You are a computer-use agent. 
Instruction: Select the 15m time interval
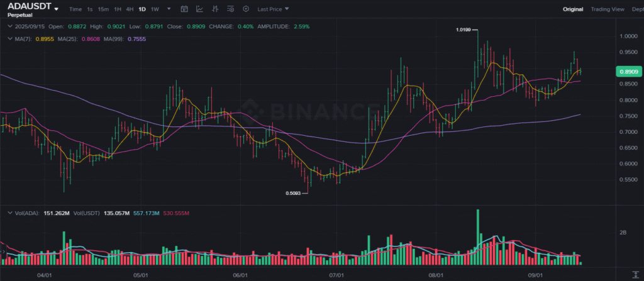point(103,9)
